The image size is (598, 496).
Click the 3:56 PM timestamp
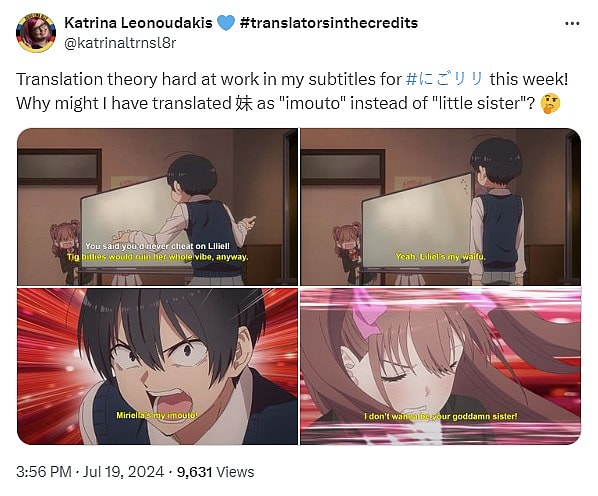click(x=44, y=472)
